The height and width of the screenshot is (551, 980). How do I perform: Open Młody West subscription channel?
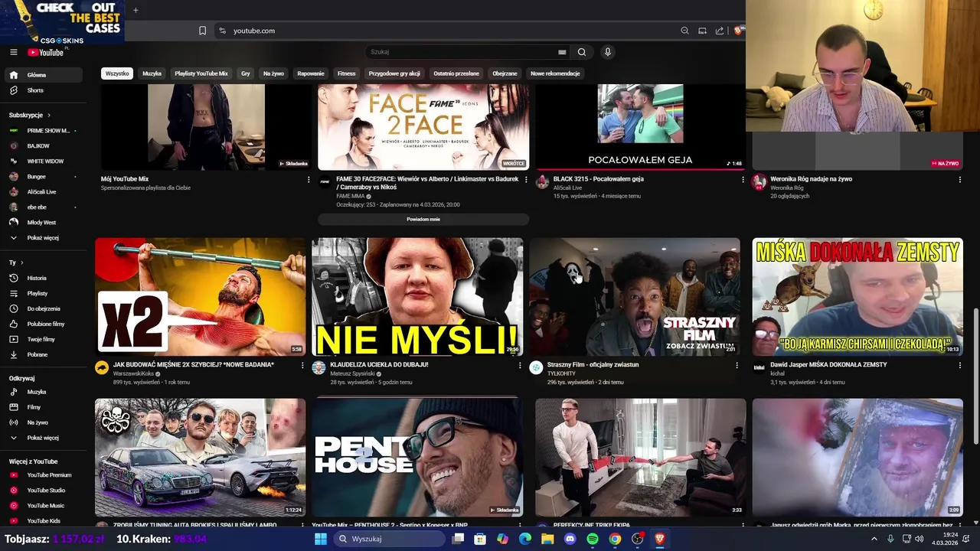click(43, 222)
